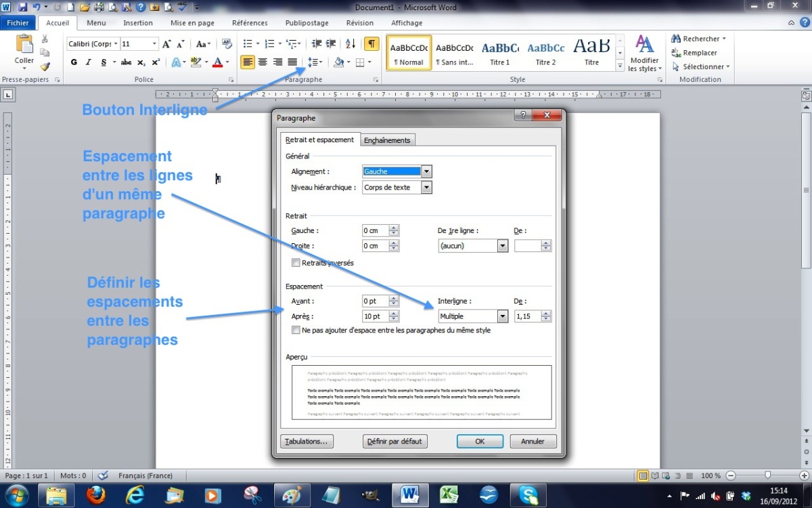Viewport: 812px width, 508px height.
Task: Clear formatting with the eraser icon
Action: point(227,44)
